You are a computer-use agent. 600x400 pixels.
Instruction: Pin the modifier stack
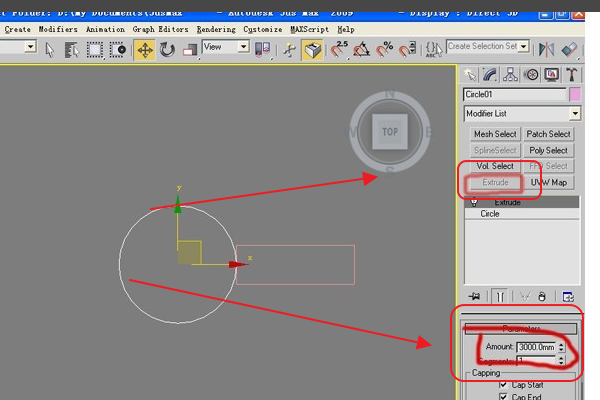coord(474,296)
